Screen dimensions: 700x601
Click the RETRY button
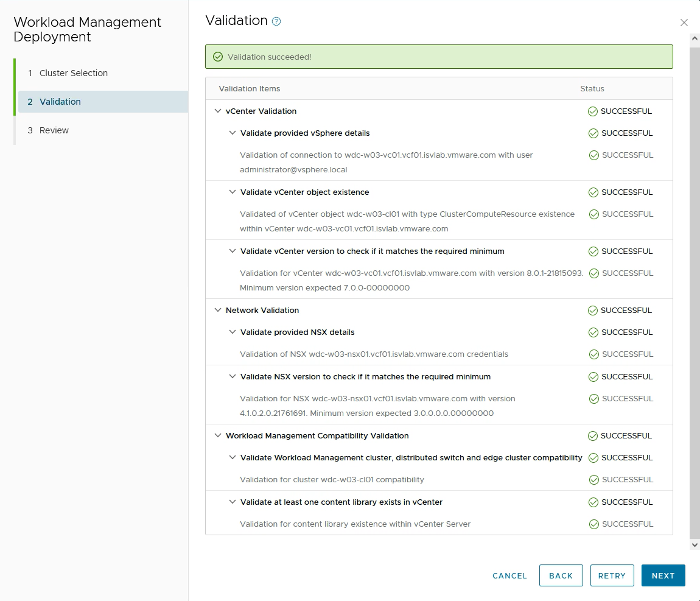pyautogui.click(x=612, y=575)
